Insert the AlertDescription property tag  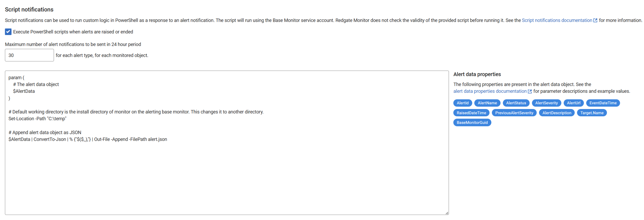click(x=557, y=113)
